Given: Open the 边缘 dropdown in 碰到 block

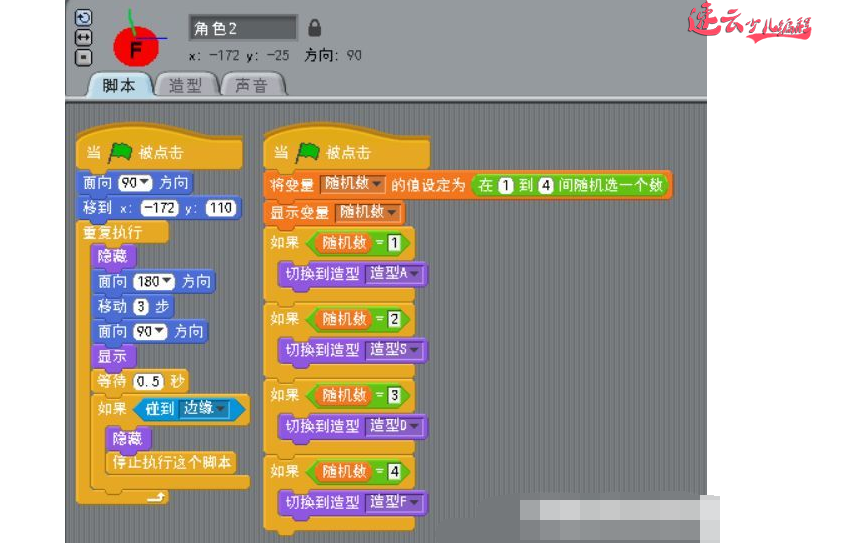Looking at the screenshot, I should coord(222,409).
